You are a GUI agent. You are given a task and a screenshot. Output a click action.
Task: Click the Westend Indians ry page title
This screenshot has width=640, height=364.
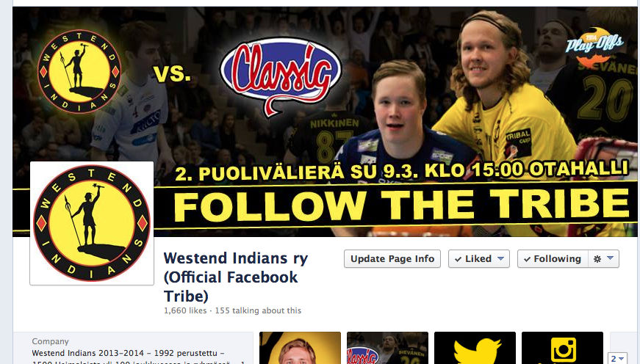(x=236, y=277)
